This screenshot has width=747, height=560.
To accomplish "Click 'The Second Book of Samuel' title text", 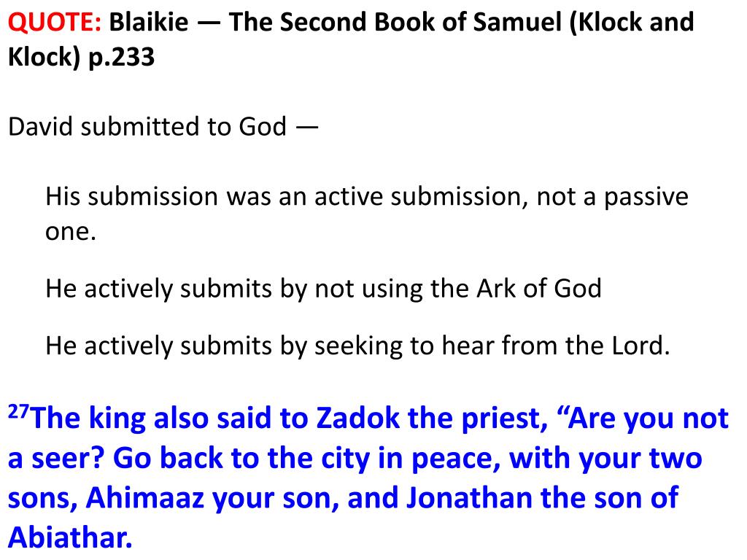I will [x=395, y=22].
